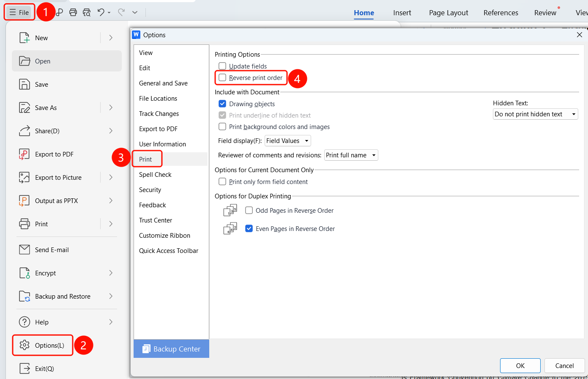Switch to the Insert ribbon tab
The image size is (588, 379).
402,13
